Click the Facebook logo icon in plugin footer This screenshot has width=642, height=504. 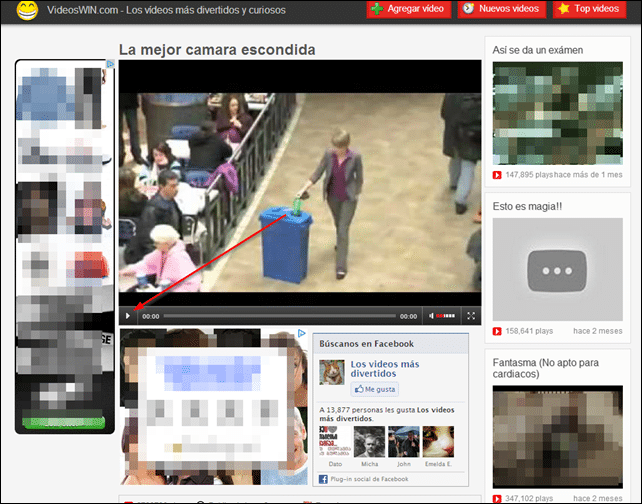[x=323, y=479]
